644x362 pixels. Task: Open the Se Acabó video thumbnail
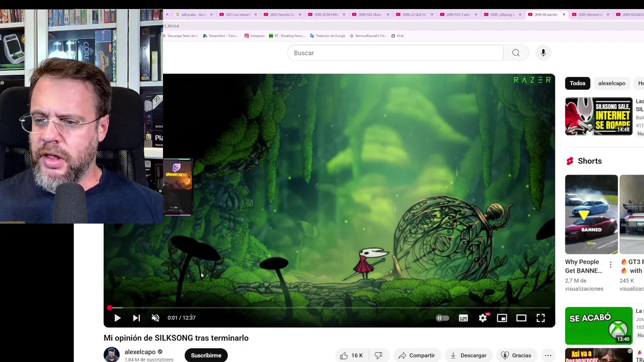[599, 326]
